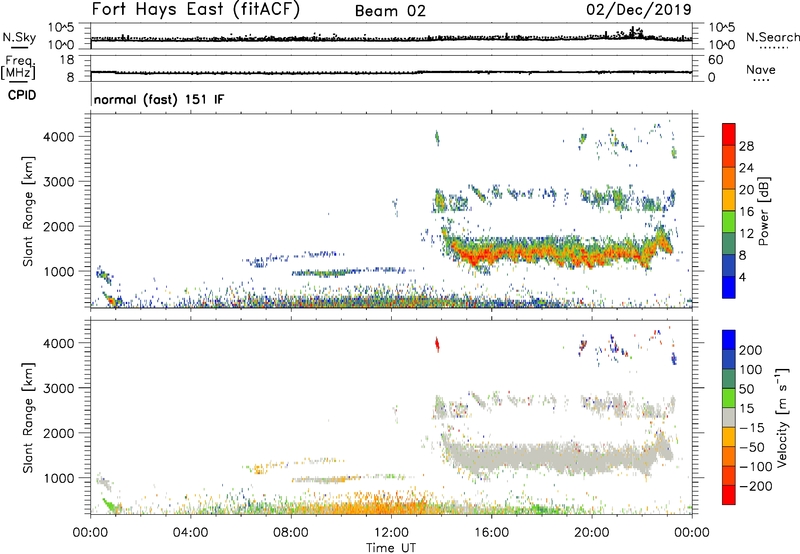This screenshot has width=800, height=554.
Task: Pick the dark blue top velocity swatch
Action: pyautogui.click(x=729, y=340)
